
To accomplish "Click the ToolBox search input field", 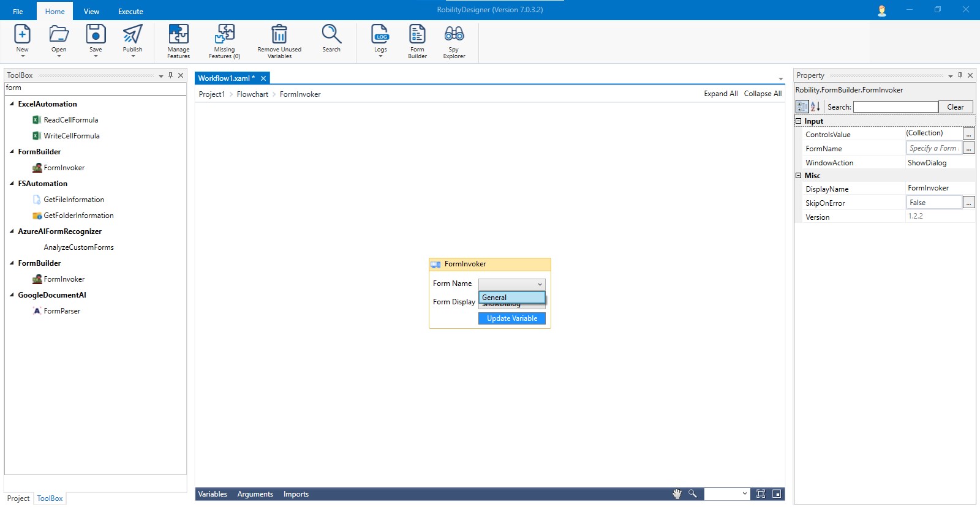I will (95, 88).
